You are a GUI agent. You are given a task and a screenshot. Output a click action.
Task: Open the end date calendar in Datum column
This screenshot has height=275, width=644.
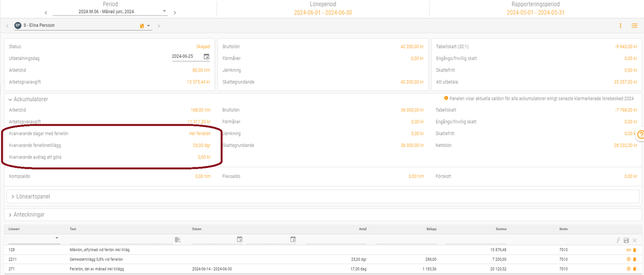coord(293,239)
